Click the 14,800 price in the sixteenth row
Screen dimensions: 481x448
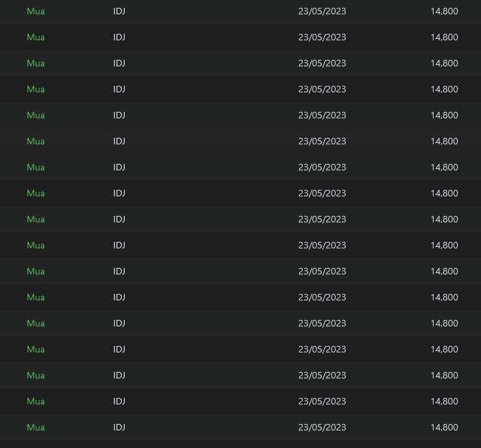444,401
